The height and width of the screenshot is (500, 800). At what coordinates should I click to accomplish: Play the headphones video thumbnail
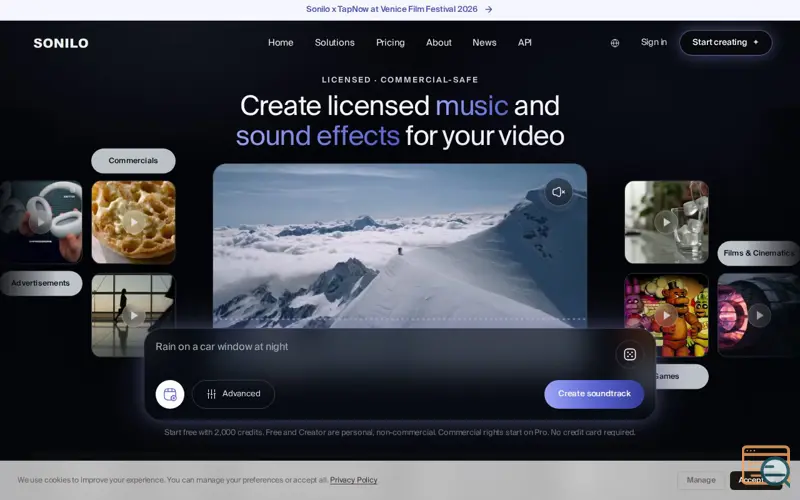pyautogui.click(x=40, y=222)
